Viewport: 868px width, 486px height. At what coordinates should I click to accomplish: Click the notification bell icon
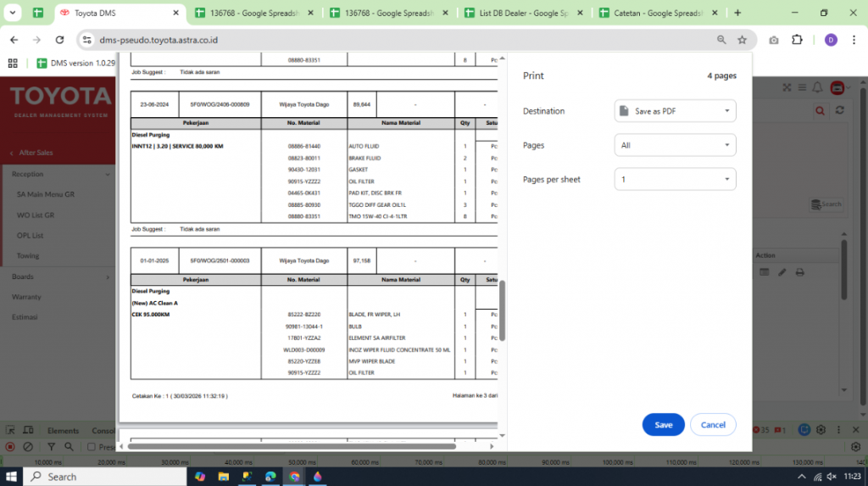[817, 87]
